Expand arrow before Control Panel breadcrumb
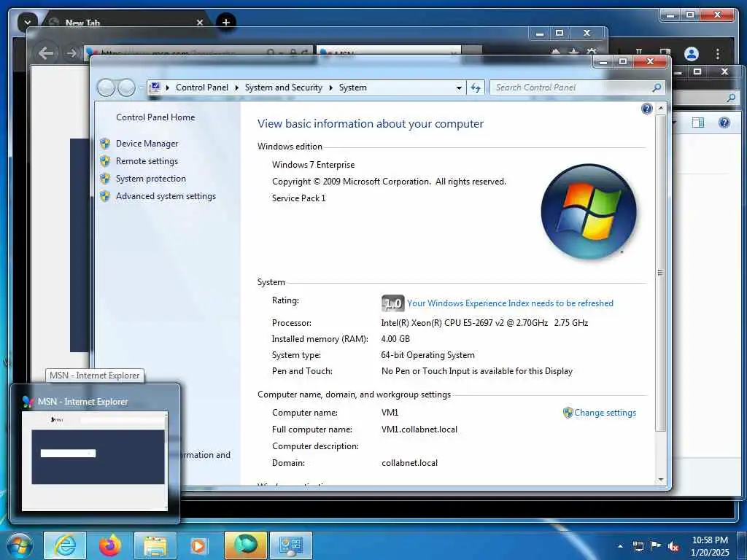 (x=168, y=87)
